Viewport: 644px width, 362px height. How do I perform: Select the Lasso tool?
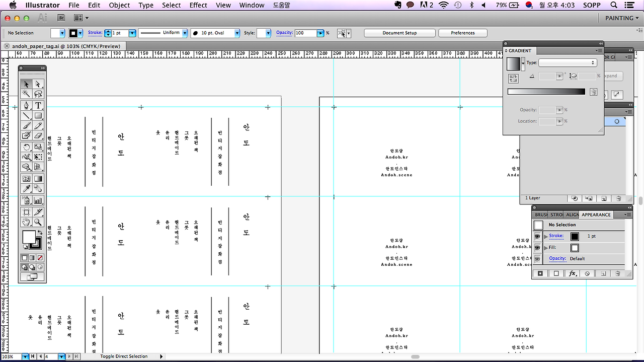(x=38, y=94)
